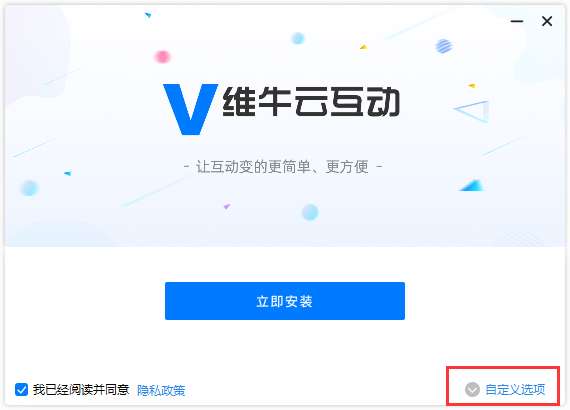The height and width of the screenshot is (410, 570).
Task: Open the 隐私政策 privacy policy link
Action: point(161,390)
